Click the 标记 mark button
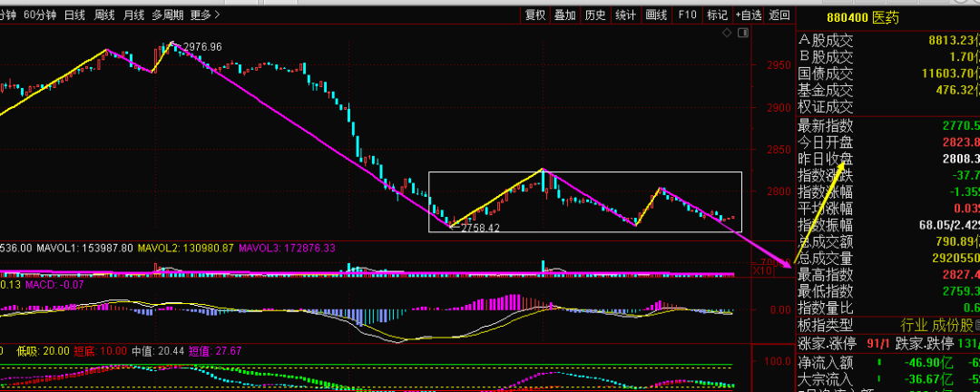 (717, 15)
